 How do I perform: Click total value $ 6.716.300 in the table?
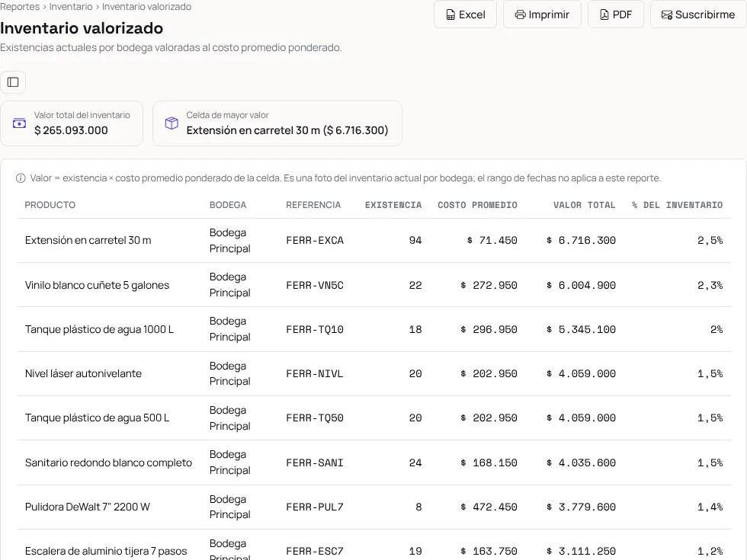[x=581, y=241]
